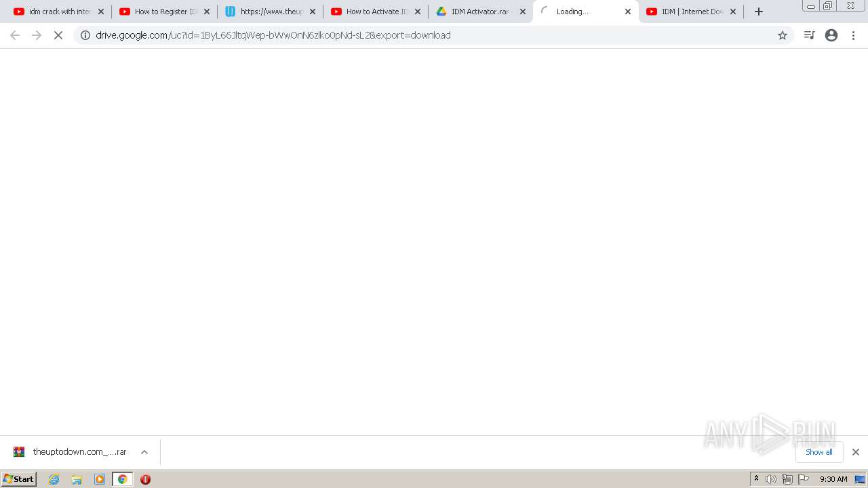Close the 'Loading...' tab

[628, 12]
